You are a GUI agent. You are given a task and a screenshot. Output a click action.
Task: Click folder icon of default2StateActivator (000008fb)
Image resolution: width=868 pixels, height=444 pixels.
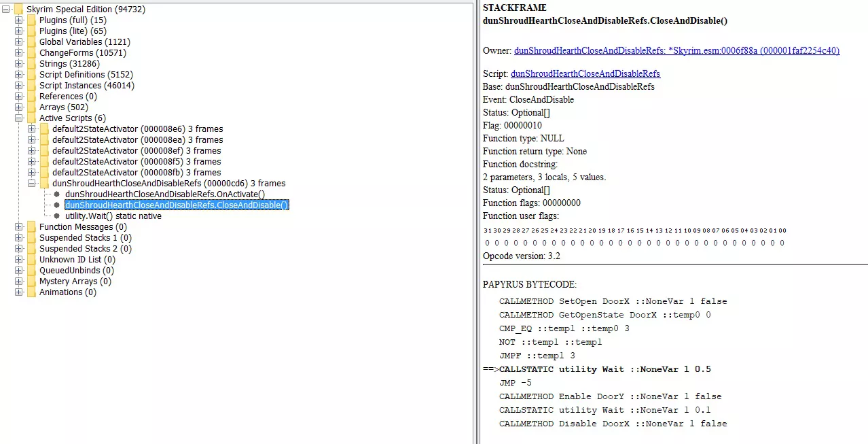(44, 173)
